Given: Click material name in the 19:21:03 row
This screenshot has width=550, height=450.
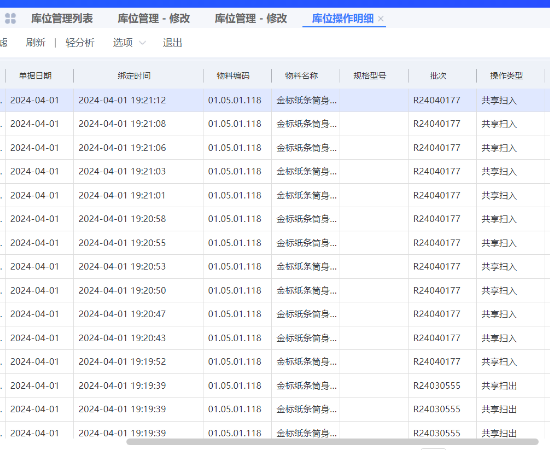Looking at the screenshot, I should [307, 172].
